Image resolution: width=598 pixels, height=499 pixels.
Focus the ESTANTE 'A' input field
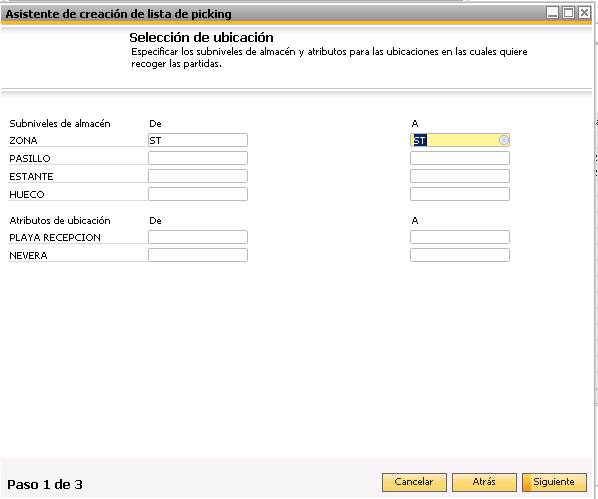click(x=460, y=176)
